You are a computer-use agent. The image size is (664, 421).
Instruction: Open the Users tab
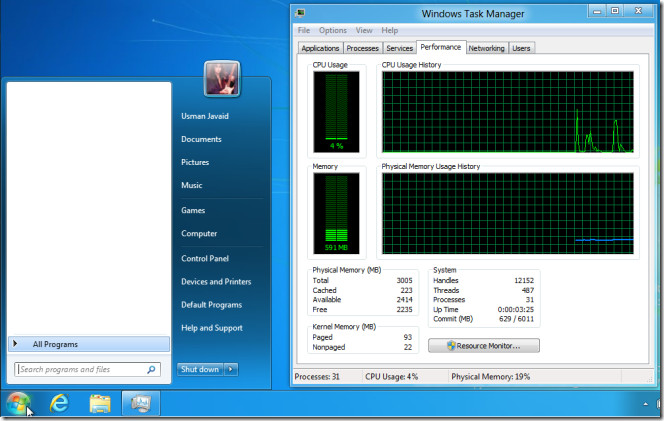tap(521, 48)
